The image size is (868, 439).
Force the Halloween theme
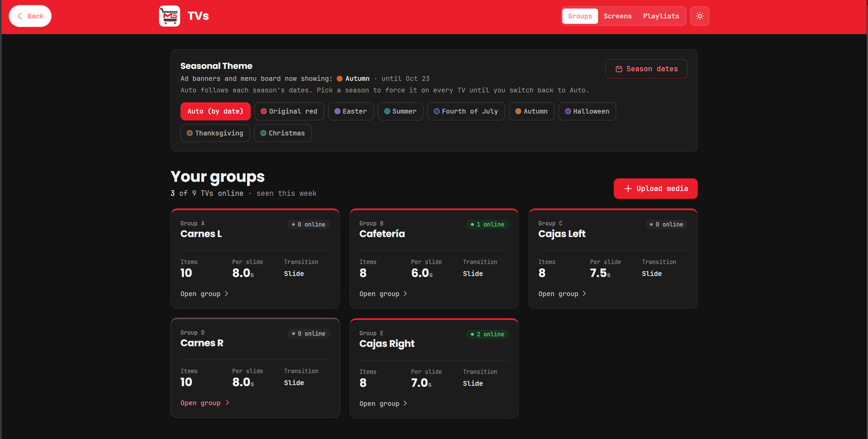[587, 111]
